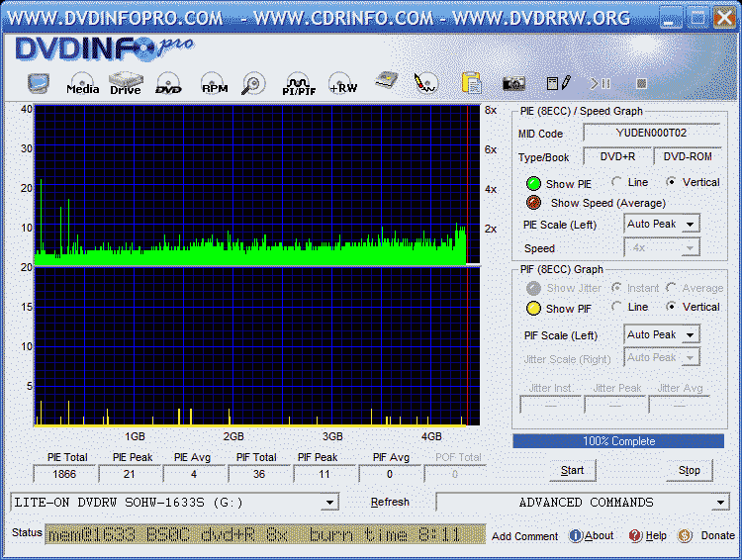This screenshot has width=742, height=560.
Task: Click the About info icon
Action: pyautogui.click(x=576, y=535)
